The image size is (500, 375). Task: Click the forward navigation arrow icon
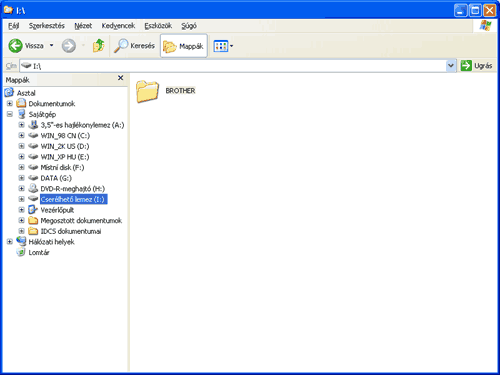tap(69, 46)
